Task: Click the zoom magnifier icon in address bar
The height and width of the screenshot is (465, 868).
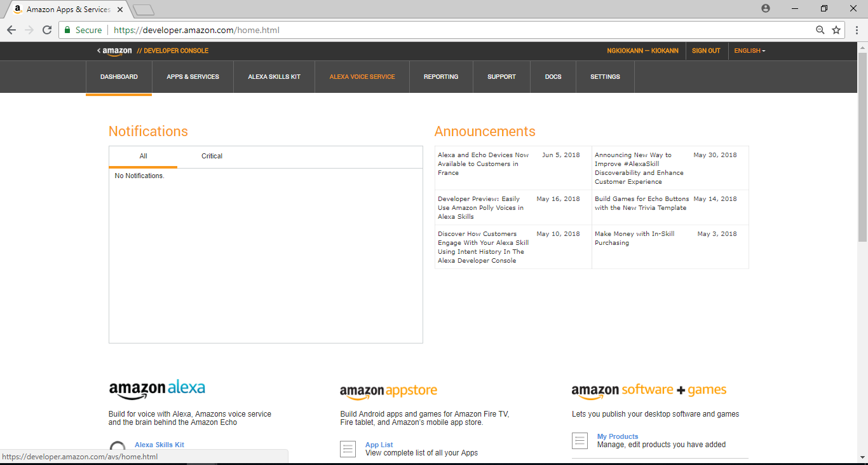Action: click(x=820, y=30)
